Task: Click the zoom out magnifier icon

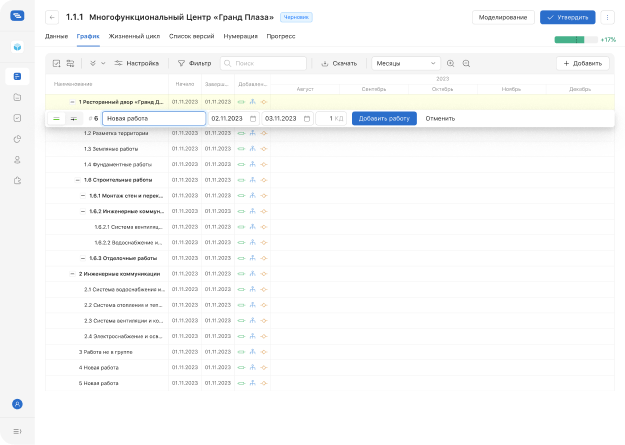Action: [x=466, y=63]
